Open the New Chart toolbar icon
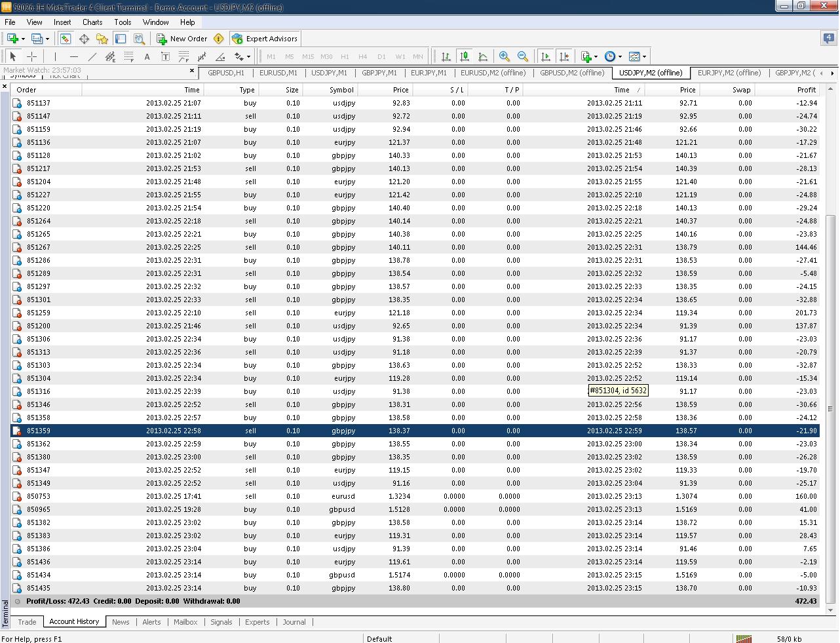The image size is (840, 643). [x=12, y=39]
